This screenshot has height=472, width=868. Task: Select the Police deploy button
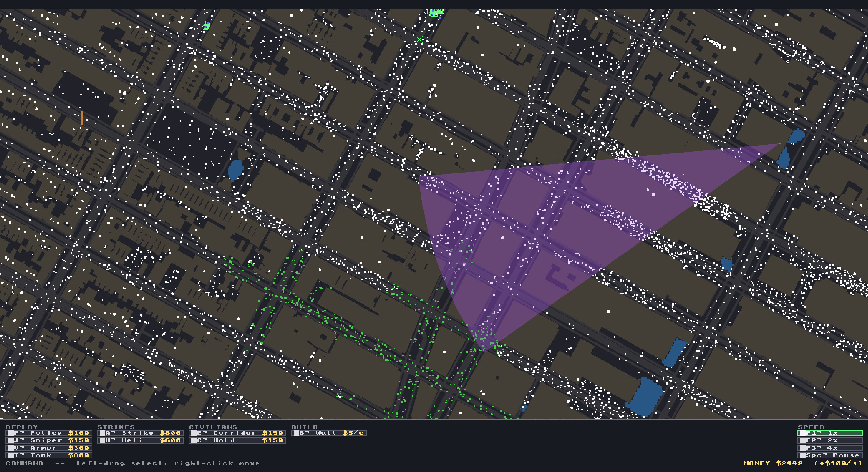[49, 433]
